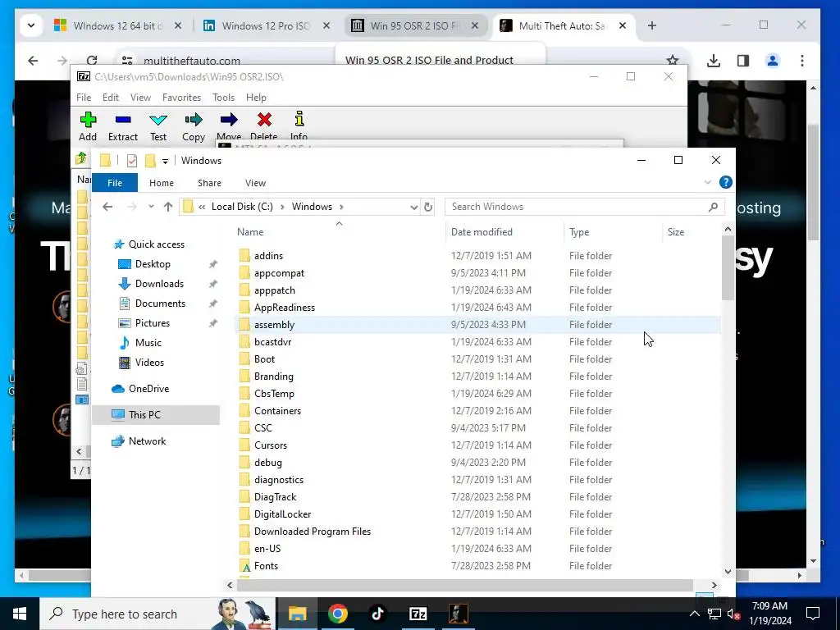Viewport: 840px width, 630px height.
Task: Open the notification center icon
Action: (x=813, y=614)
